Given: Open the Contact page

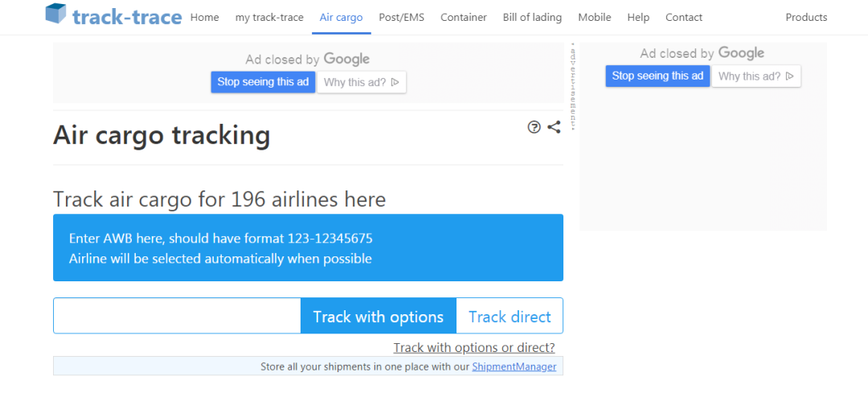Looking at the screenshot, I should (683, 17).
